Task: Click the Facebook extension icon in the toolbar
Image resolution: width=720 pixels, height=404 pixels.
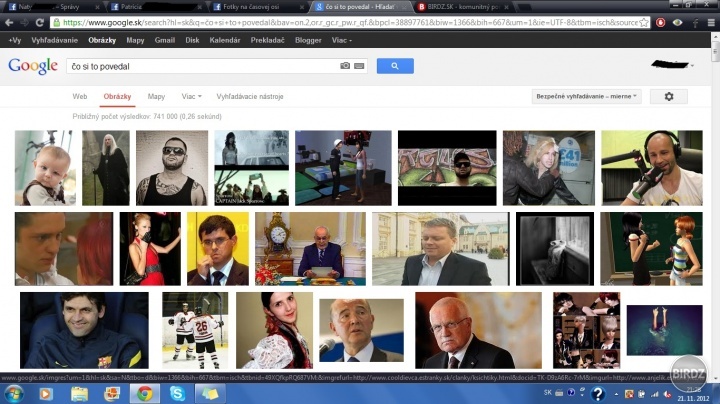Action: point(695,22)
